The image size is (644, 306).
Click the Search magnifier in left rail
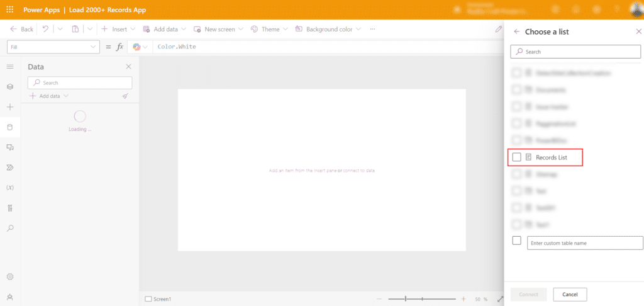coord(9,229)
